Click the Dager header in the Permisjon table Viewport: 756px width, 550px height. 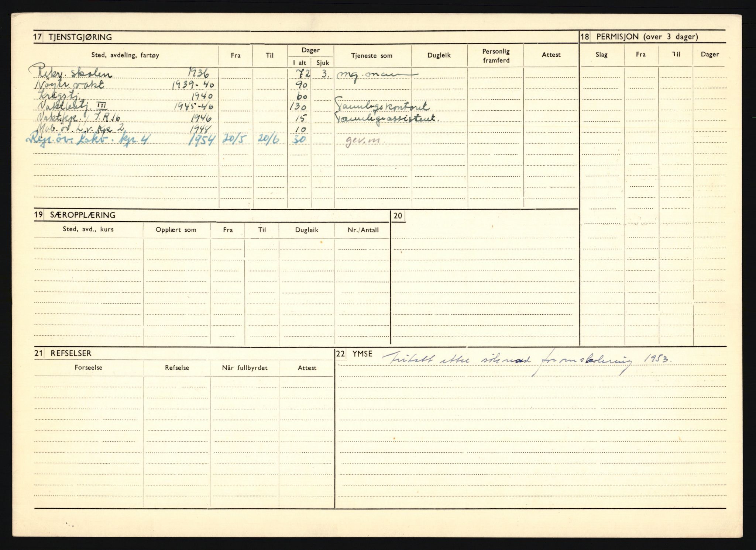[709, 54]
